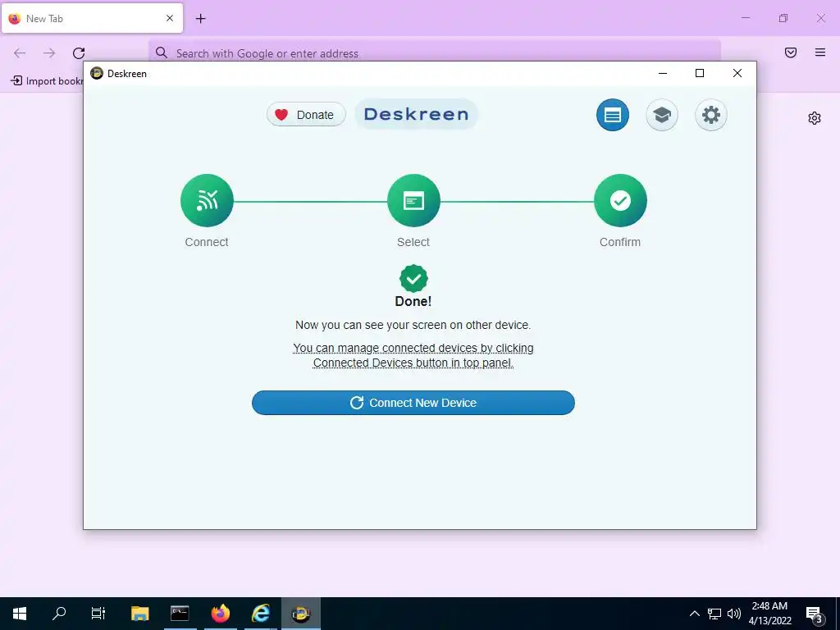Open Firefox hamburger application menu

(820, 52)
